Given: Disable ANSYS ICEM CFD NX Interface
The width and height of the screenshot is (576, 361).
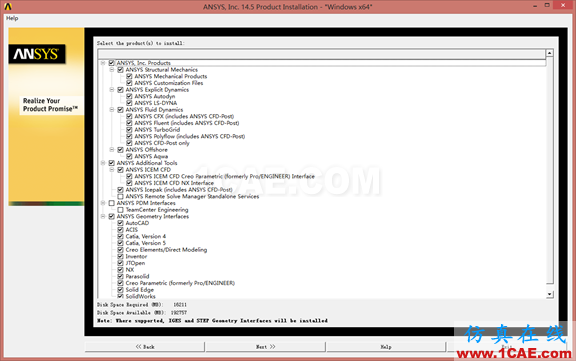Looking at the screenshot, I should [x=129, y=183].
